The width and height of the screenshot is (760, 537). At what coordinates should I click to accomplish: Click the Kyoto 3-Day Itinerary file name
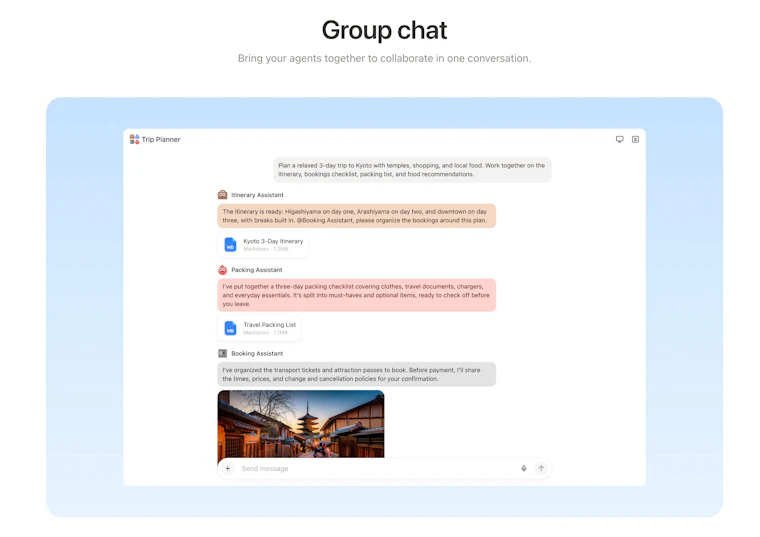(273, 241)
